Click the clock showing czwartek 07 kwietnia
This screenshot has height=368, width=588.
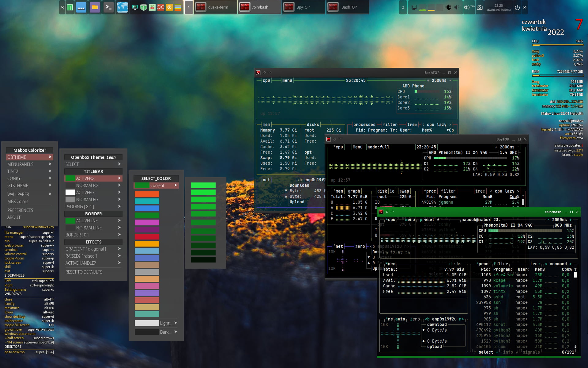click(498, 7)
